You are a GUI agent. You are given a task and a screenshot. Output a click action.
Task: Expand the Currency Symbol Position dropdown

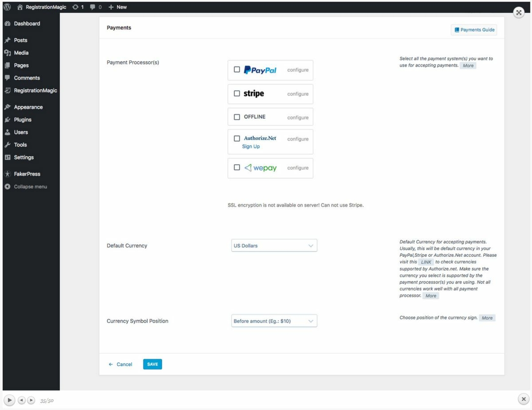coord(274,321)
